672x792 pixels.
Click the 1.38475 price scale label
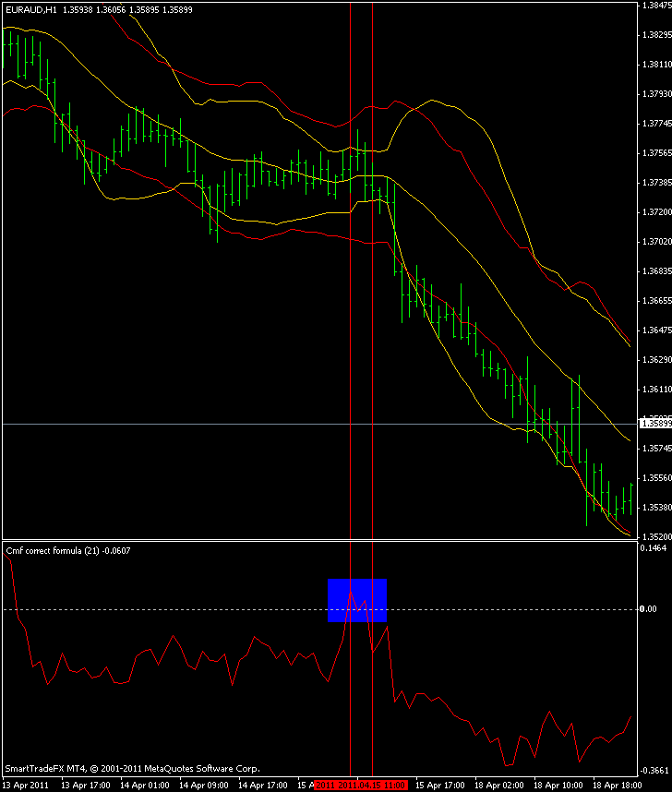tap(656, 6)
